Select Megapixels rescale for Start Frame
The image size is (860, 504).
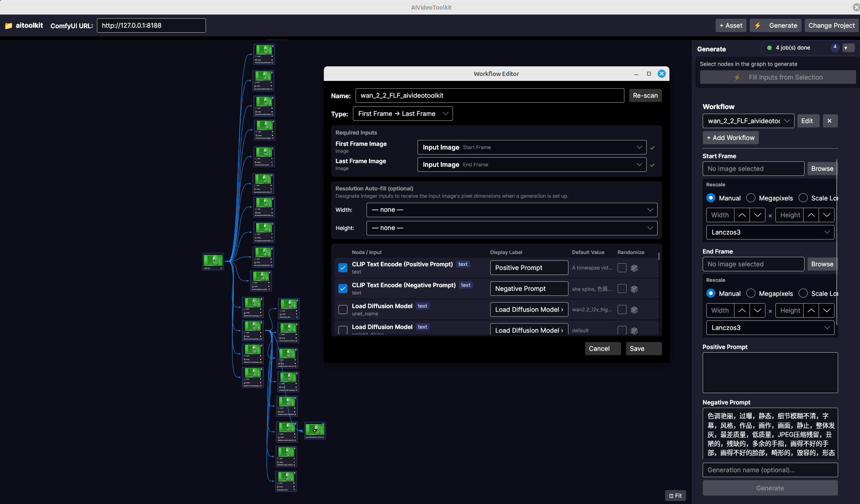click(x=751, y=198)
